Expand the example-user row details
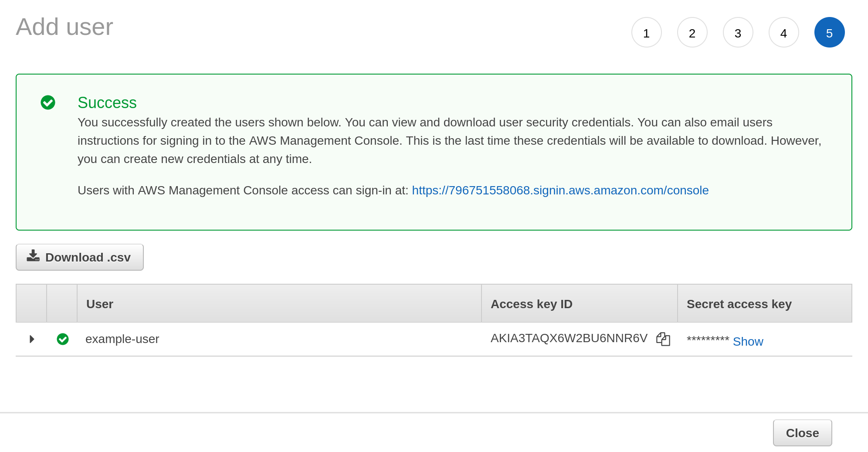 [x=31, y=339]
